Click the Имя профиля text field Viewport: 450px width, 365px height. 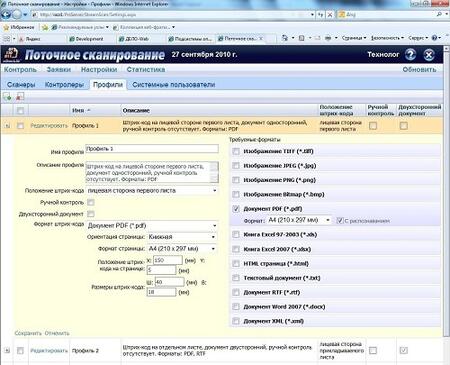point(152,149)
